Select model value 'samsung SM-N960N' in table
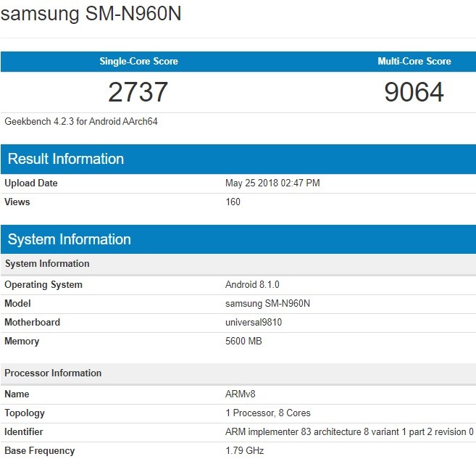Screen dimensions: 476x459 [268, 304]
